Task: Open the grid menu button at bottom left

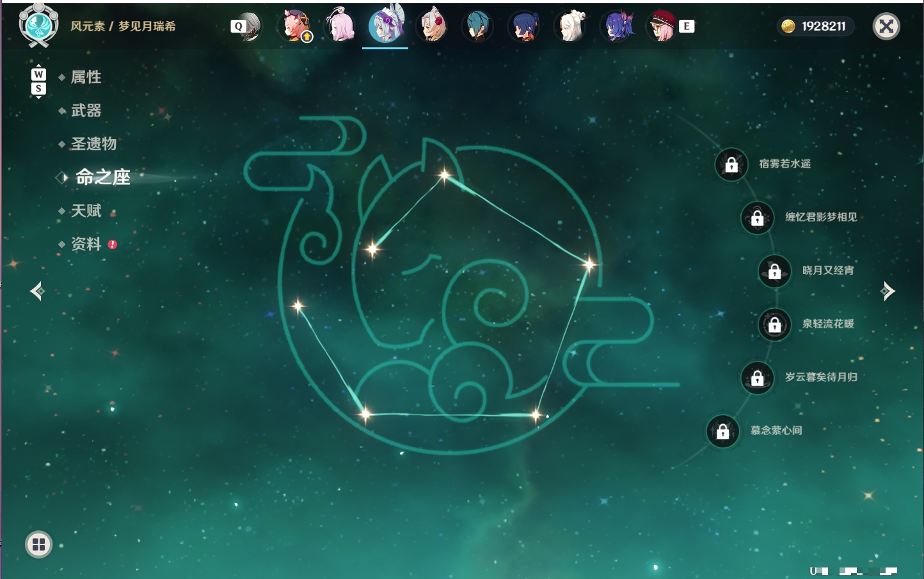Action: pyautogui.click(x=38, y=544)
